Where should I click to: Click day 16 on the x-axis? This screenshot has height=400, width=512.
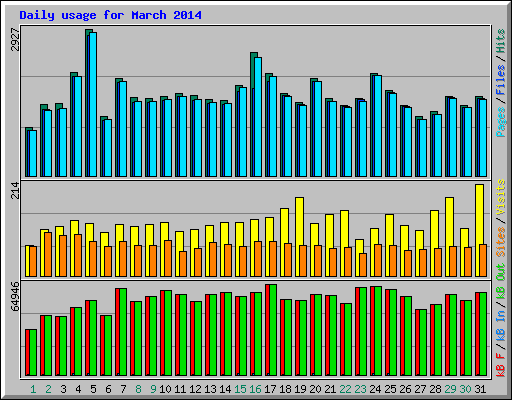pyautogui.click(x=255, y=389)
